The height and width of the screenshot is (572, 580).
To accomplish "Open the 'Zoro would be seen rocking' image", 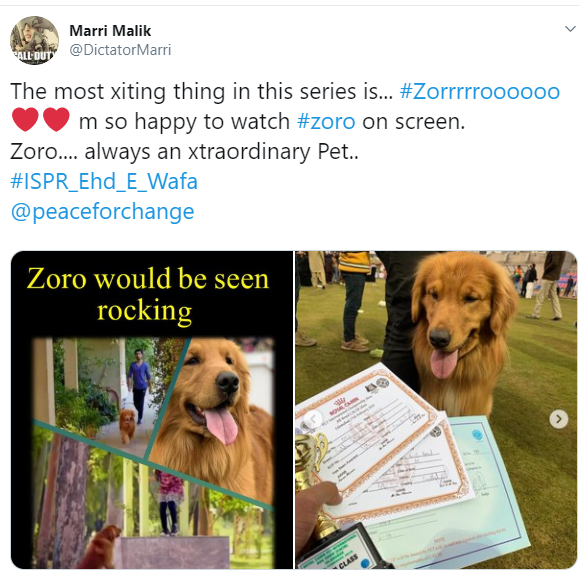I will tap(152, 410).
